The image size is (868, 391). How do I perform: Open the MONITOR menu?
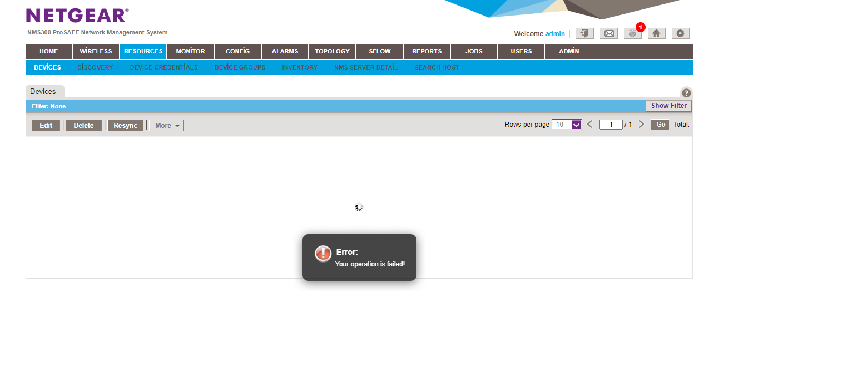click(191, 51)
